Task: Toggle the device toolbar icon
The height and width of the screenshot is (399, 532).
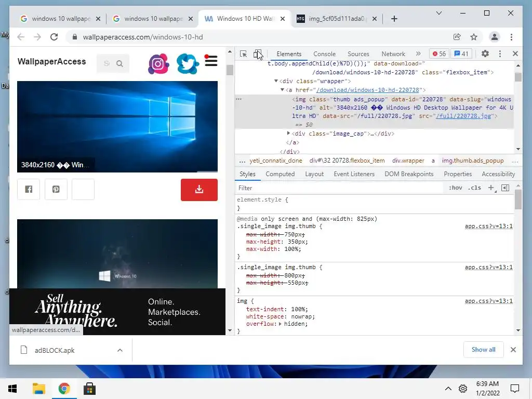Action: coord(258,54)
